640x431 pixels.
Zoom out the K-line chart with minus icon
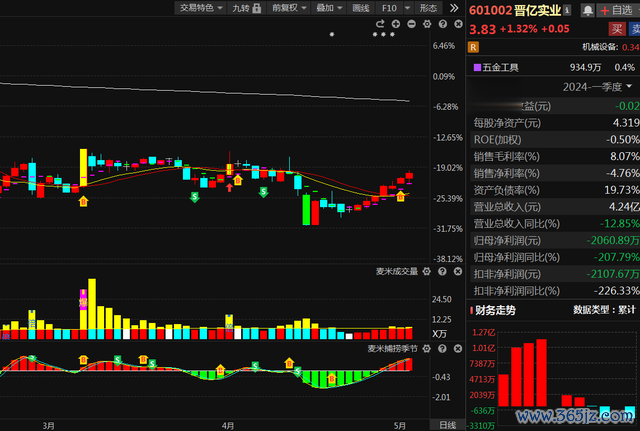coord(411,24)
